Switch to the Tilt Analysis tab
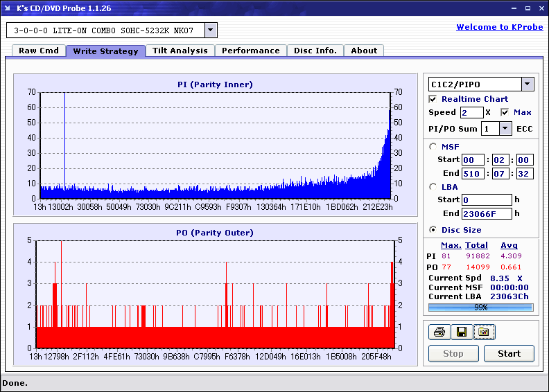This screenshot has width=549, height=392. [180, 51]
